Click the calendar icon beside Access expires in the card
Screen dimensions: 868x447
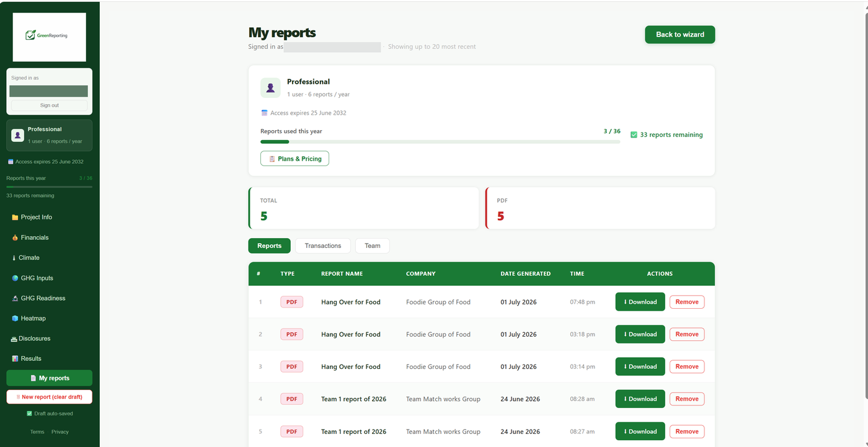(264, 113)
